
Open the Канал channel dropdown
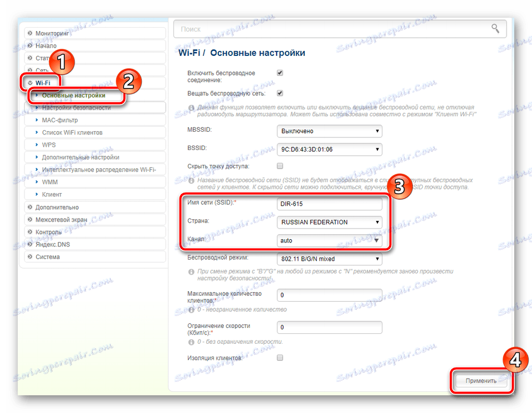pyautogui.click(x=329, y=240)
